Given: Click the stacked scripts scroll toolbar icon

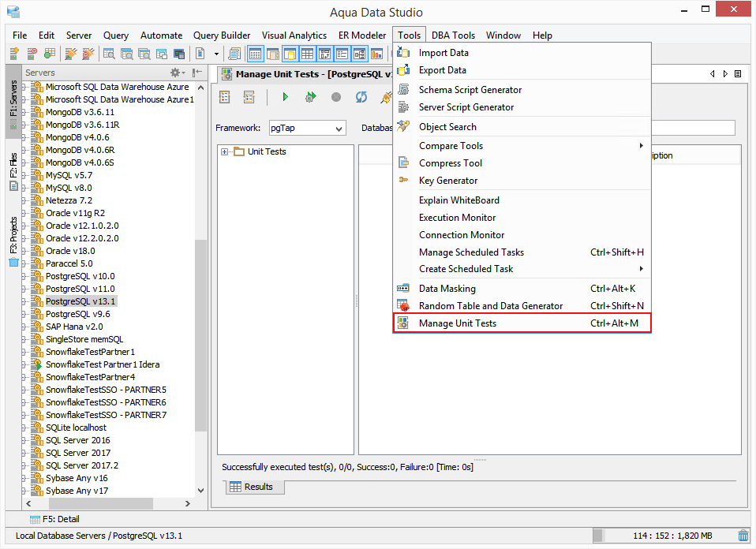Looking at the screenshot, I should 235,54.
